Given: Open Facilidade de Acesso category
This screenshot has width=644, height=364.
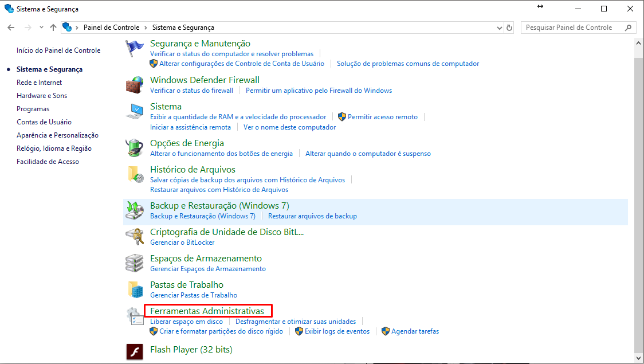Looking at the screenshot, I should (x=48, y=162).
